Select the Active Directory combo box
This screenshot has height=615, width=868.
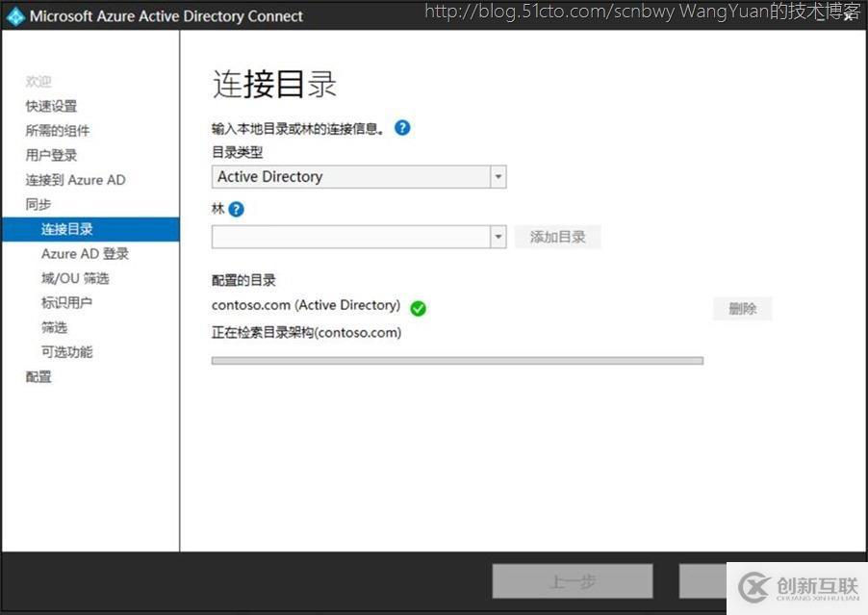click(x=359, y=176)
